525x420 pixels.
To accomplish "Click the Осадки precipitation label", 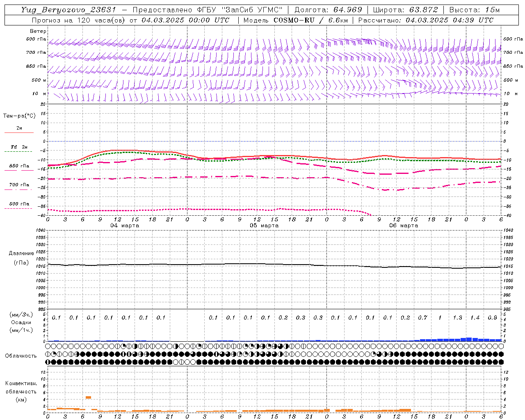I will [x=21, y=322].
